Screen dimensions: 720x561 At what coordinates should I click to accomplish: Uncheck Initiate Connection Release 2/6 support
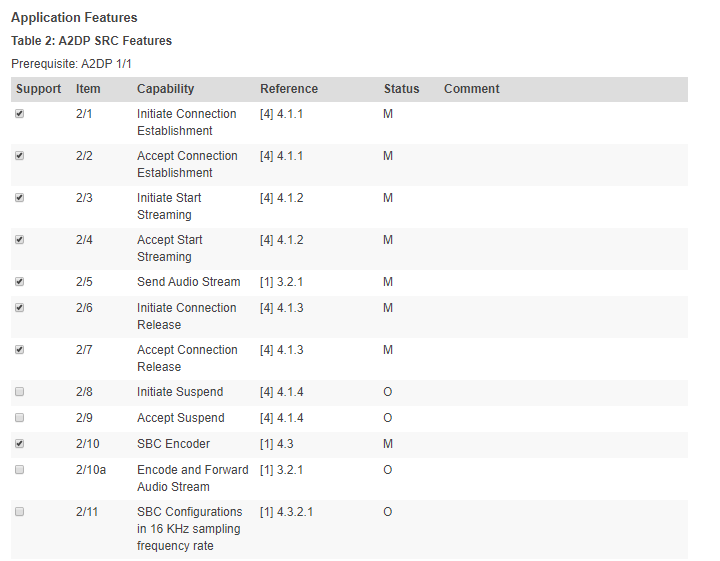pos(19,308)
